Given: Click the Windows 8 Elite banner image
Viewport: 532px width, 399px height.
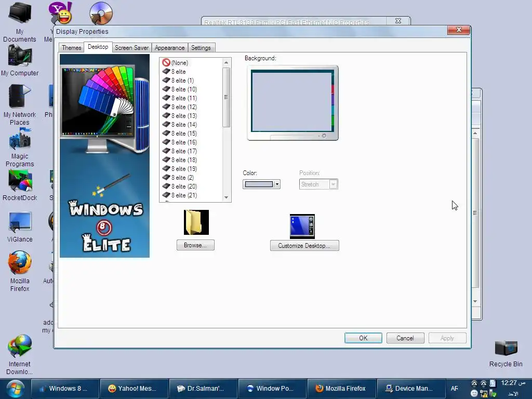Looking at the screenshot, I should tap(104, 156).
